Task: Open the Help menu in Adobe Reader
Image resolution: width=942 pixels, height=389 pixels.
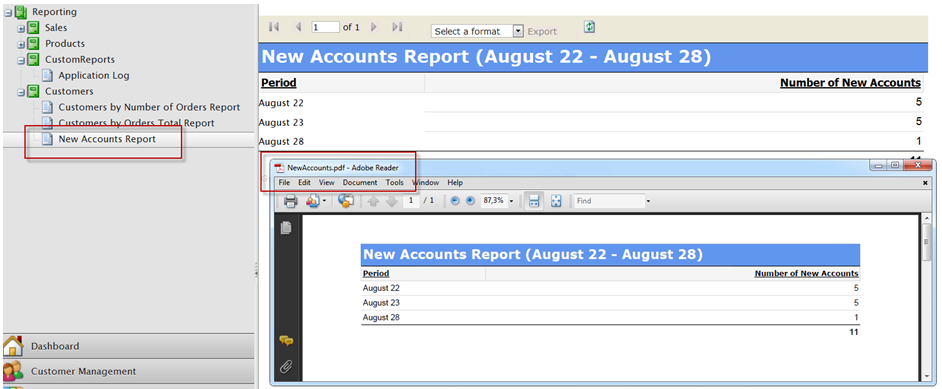Action: pyautogui.click(x=455, y=182)
